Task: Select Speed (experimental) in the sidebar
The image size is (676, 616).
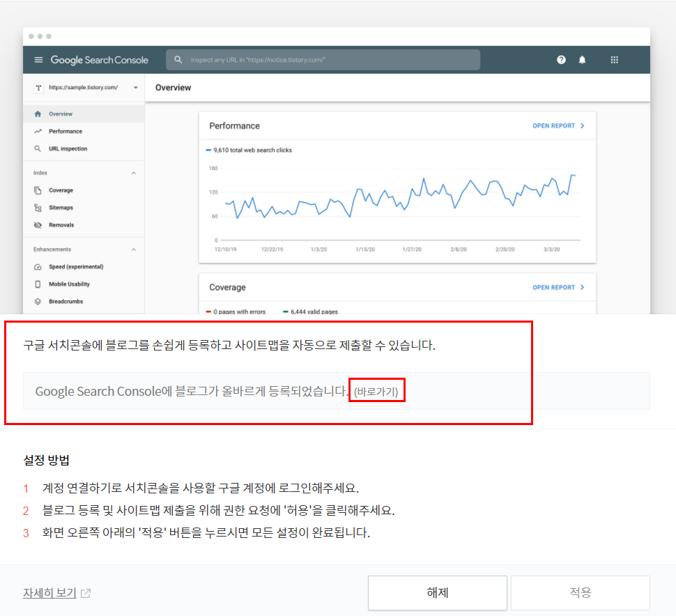Action: pyautogui.click(x=84, y=267)
